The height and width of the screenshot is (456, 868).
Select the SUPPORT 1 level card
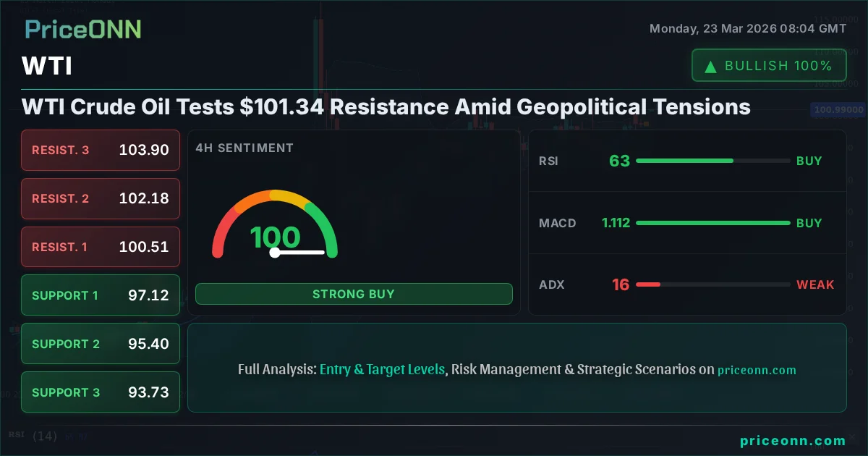click(100, 295)
